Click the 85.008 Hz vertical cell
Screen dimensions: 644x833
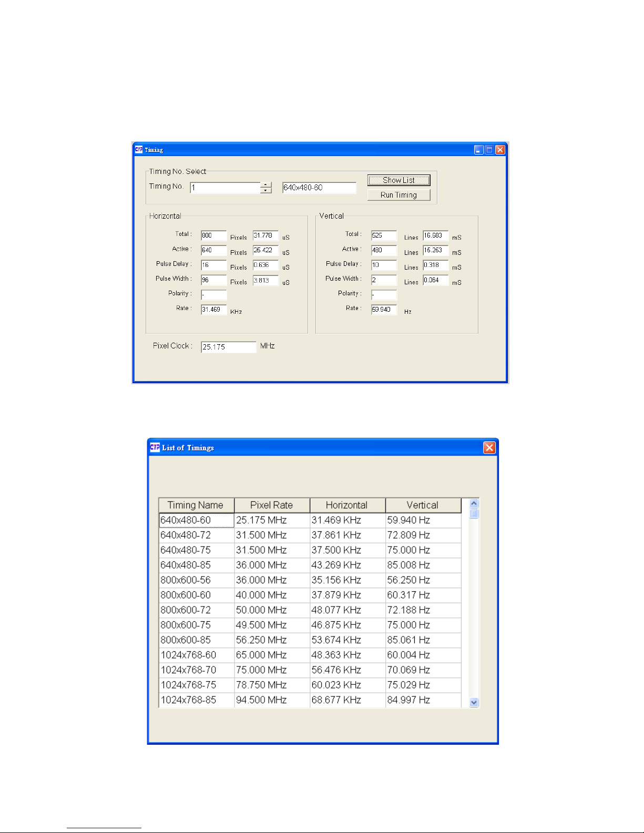pyautogui.click(x=423, y=565)
